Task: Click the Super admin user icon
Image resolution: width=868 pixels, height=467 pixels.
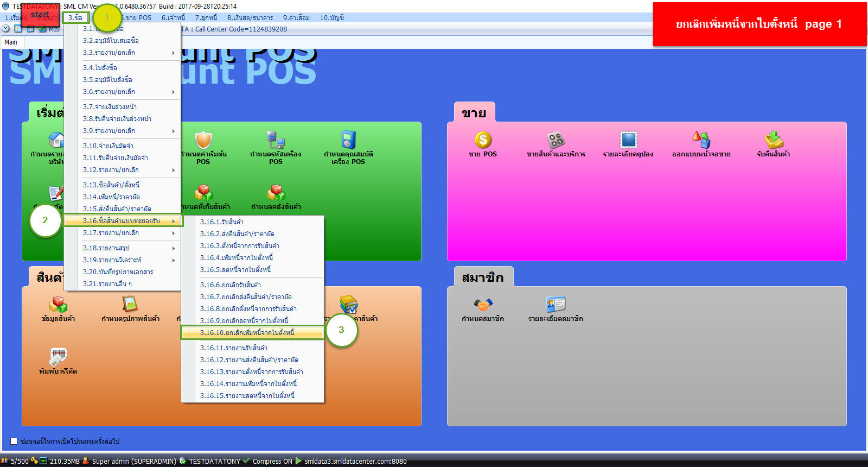Action: 86,461
